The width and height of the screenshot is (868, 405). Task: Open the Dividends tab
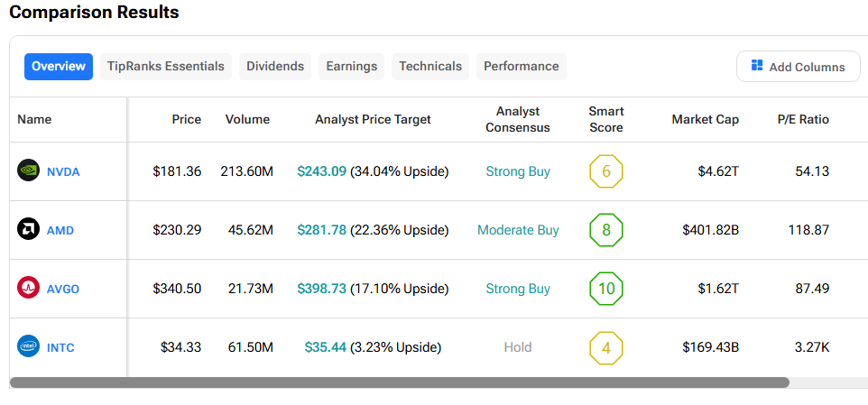tap(275, 66)
